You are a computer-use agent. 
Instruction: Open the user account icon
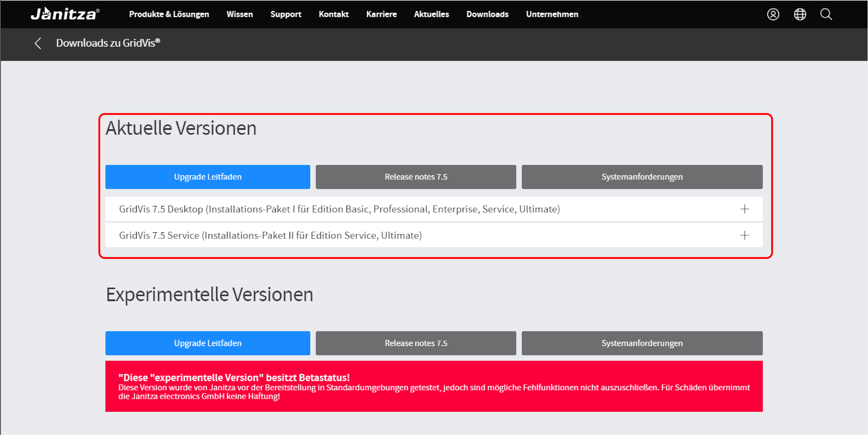click(773, 14)
